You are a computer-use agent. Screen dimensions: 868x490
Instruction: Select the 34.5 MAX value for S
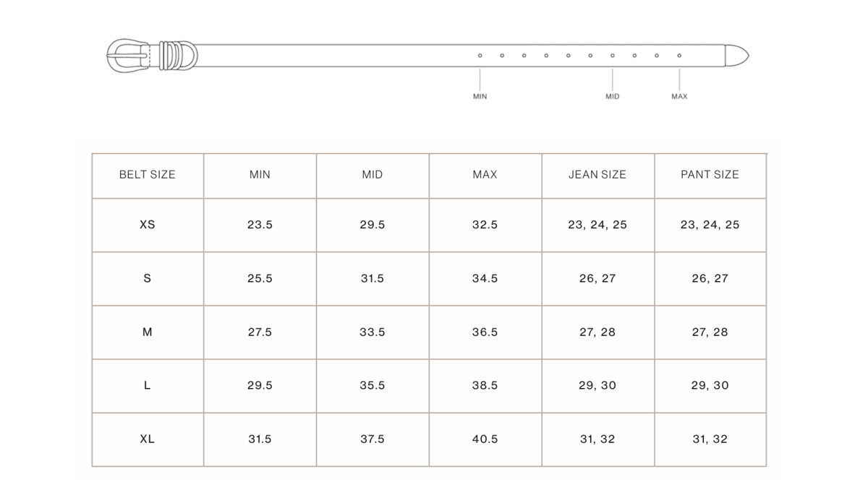pyautogui.click(x=485, y=278)
